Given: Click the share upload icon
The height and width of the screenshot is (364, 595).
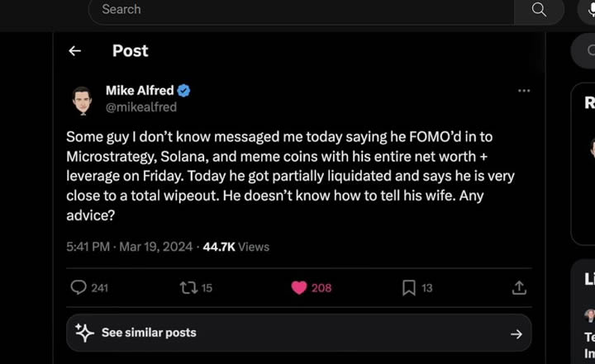Looking at the screenshot, I should 519,287.
